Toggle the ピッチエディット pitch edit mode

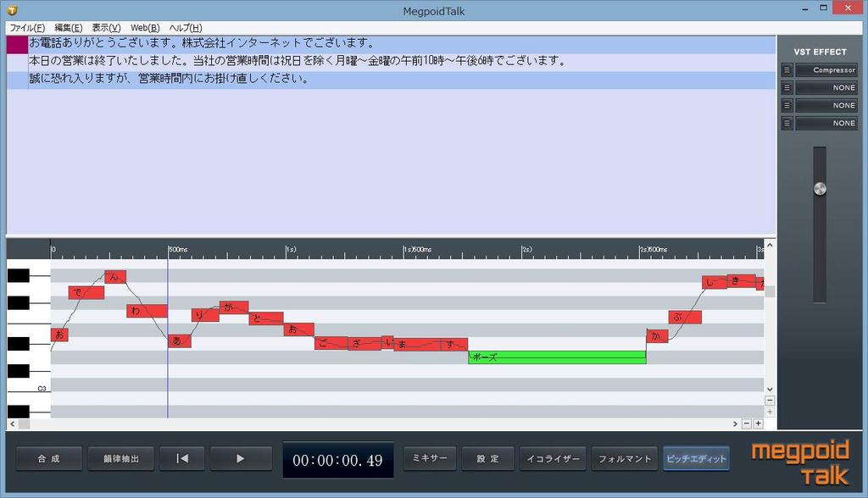(x=696, y=458)
